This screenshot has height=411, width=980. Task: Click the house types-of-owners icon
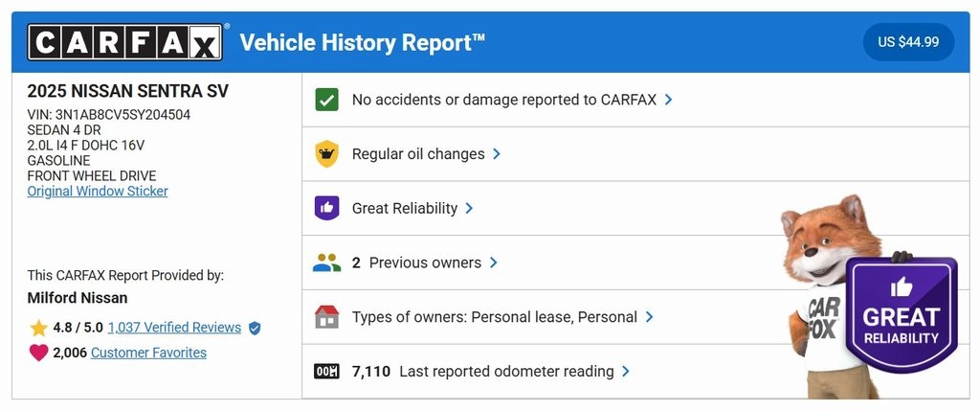327,317
